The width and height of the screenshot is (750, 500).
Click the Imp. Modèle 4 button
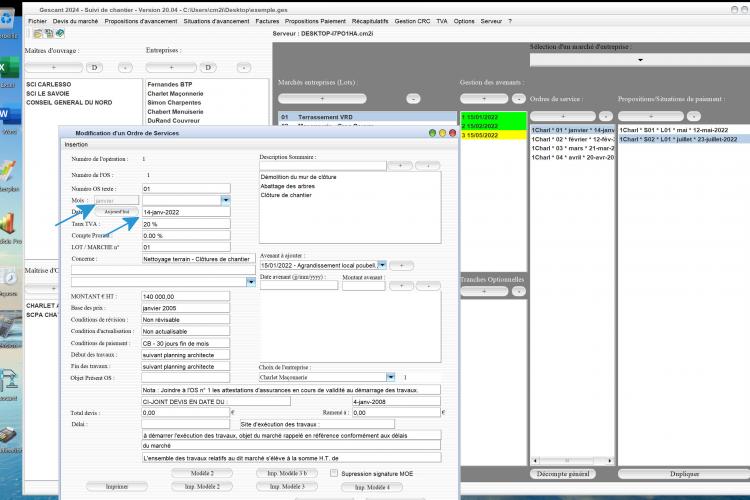(372, 487)
